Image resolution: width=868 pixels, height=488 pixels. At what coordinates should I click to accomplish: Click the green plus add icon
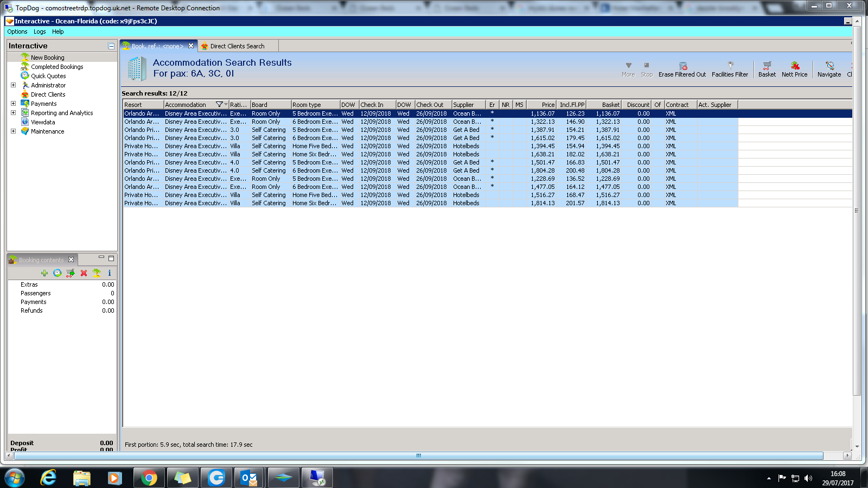click(44, 273)
